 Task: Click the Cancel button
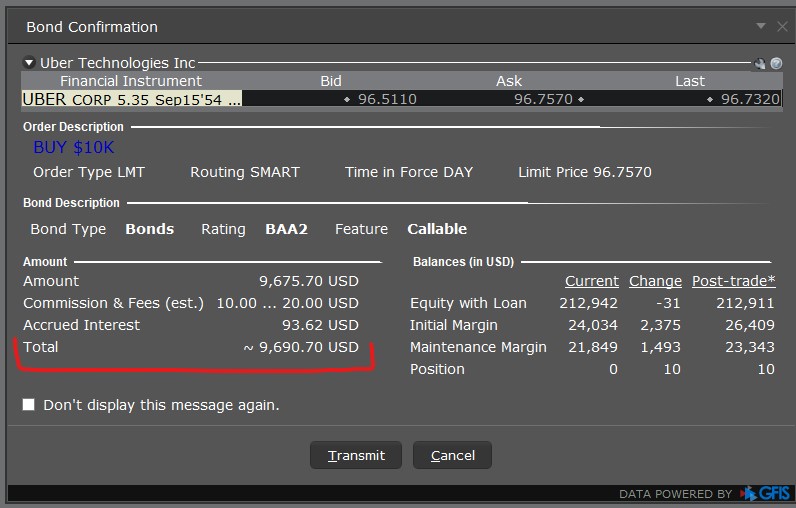click(452, 455)
